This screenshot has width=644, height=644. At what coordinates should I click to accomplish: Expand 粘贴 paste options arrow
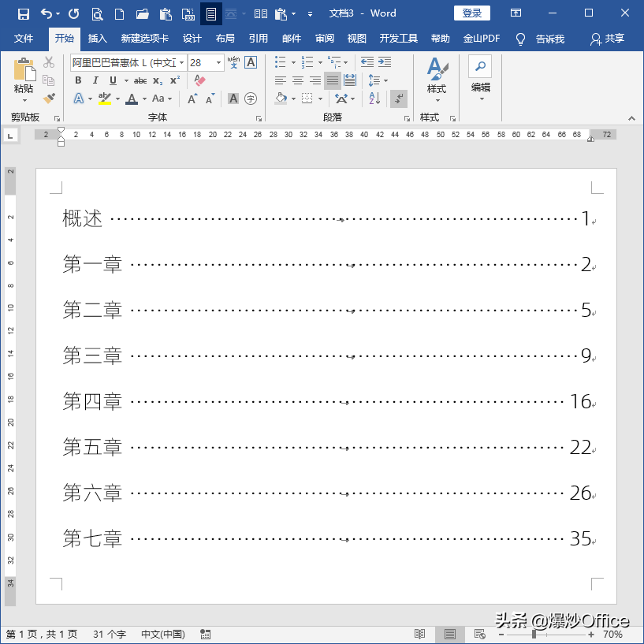(x=24, y=100)
